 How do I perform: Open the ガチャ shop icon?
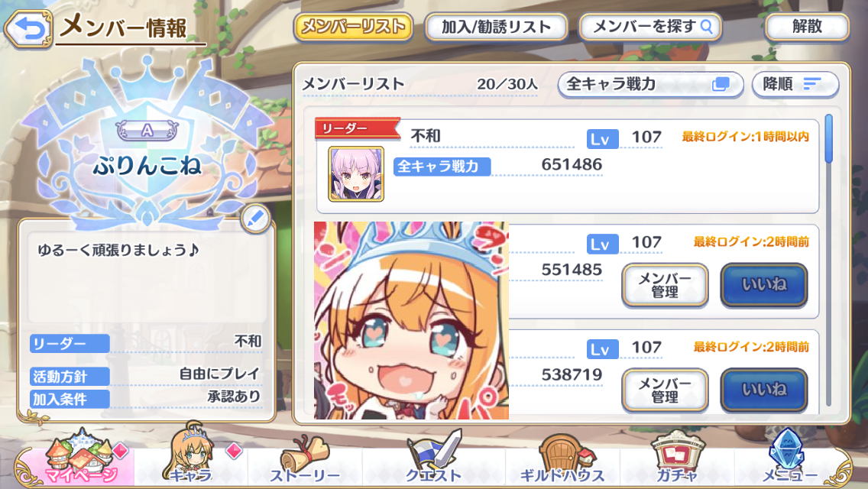(677, 458)
